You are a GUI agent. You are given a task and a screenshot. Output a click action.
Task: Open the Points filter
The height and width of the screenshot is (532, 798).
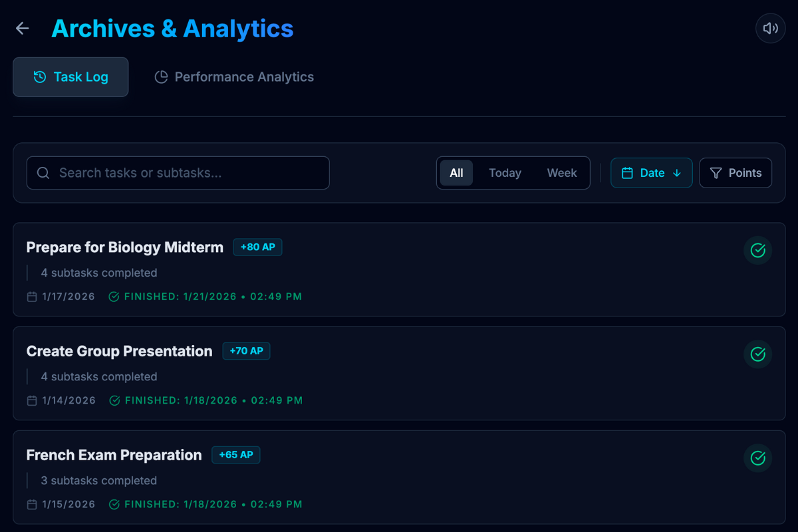pos(735,173)
